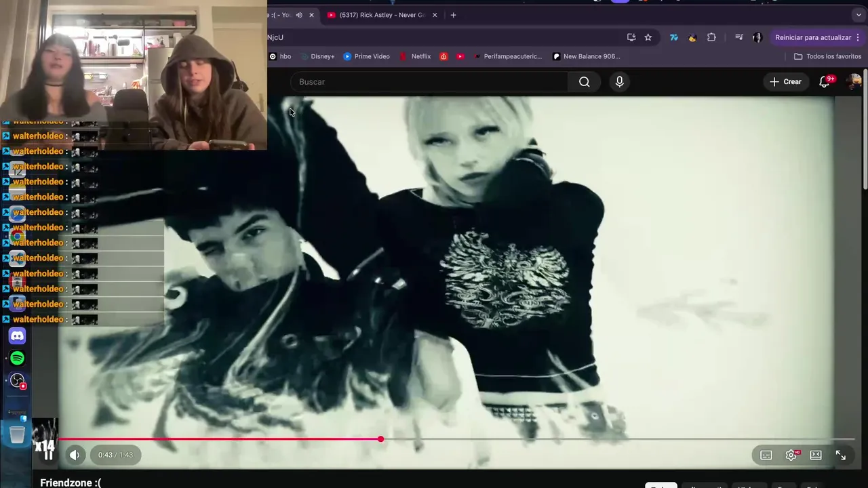Open the Perifampeacuteric bookmark
The width and height of the screenshot is (868, 488).
(x=507, y=56)
